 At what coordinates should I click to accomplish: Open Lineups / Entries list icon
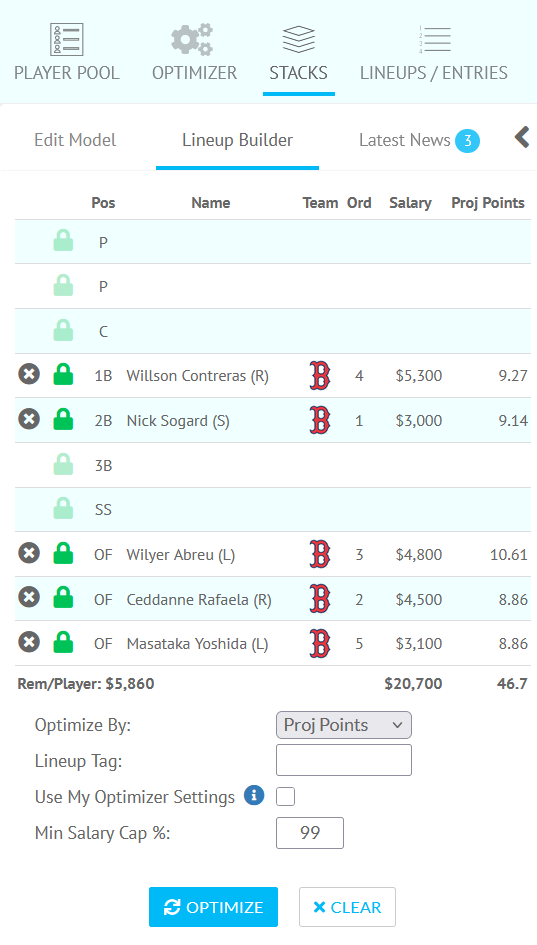click(x=435, y=40)
